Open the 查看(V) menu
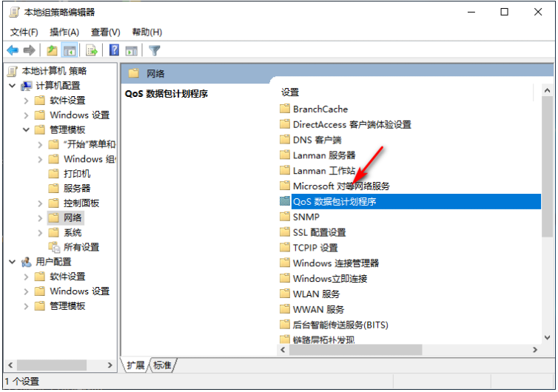This screenshot has height=392, width=558. [105, 33]
